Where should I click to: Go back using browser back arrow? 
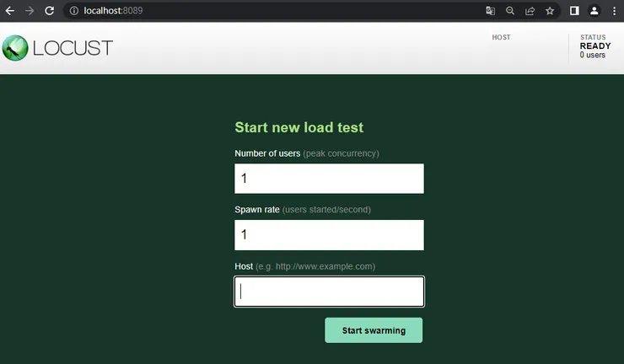[10, 11]
